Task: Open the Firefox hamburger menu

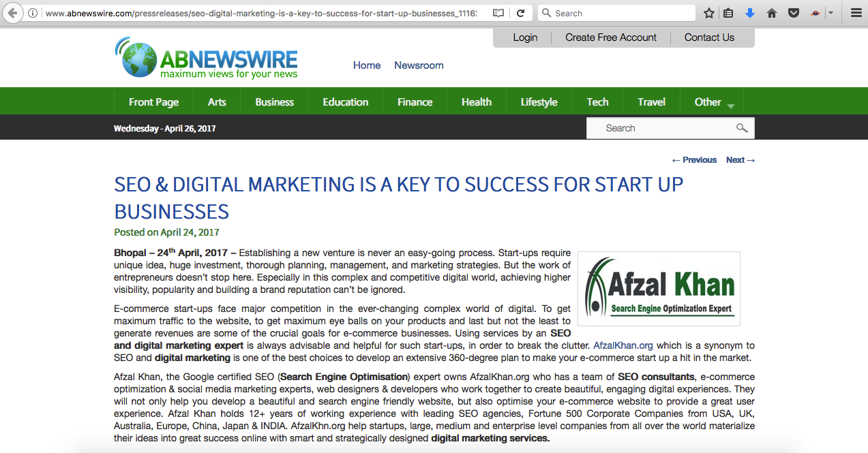Action: tap(856, 13)
